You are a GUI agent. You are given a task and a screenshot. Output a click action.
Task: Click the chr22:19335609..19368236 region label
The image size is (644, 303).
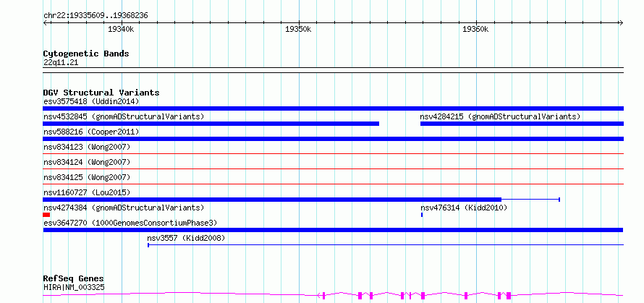(x=96, y=16)
